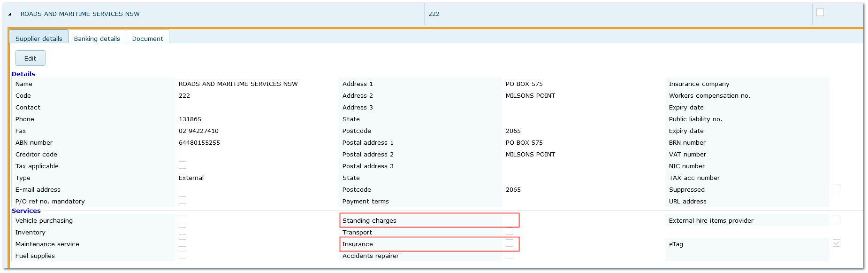Toggle the Suppressed checkbox

tap(837, 188)
